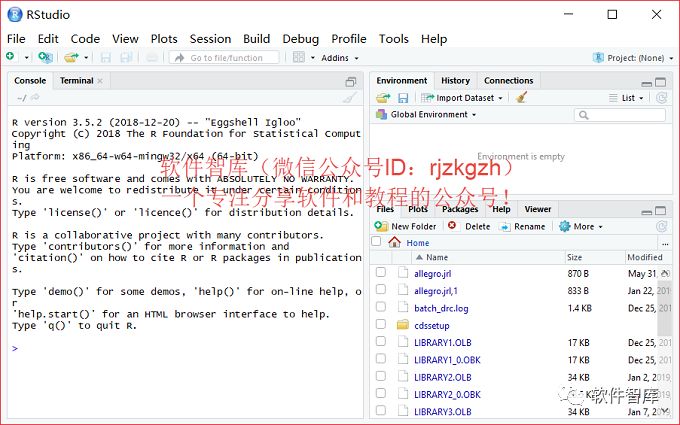
Task: Open the Help menu
Action: [x=434, y=39]
